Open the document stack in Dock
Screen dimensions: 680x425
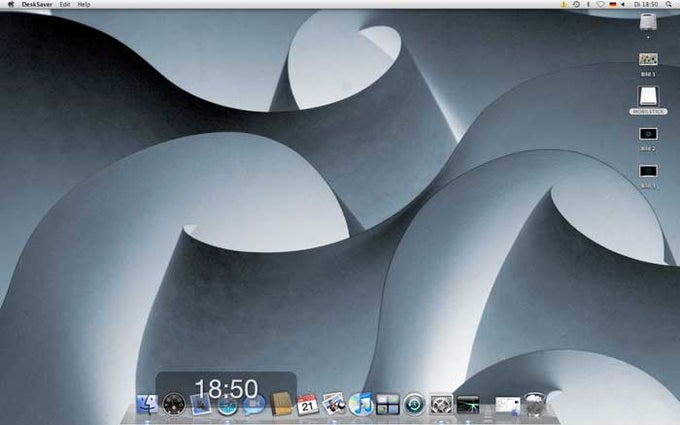coord(508,405)
